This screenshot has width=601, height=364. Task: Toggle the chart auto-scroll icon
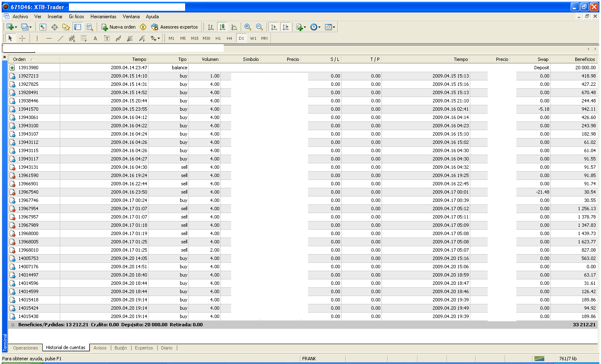(x=274, y=27)
